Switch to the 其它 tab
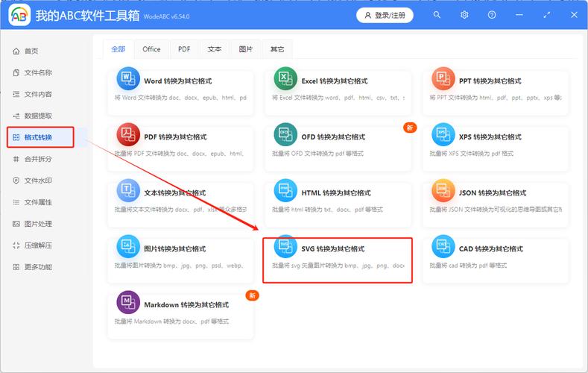This screenshot has width=588, height=373. pos(277,49)
